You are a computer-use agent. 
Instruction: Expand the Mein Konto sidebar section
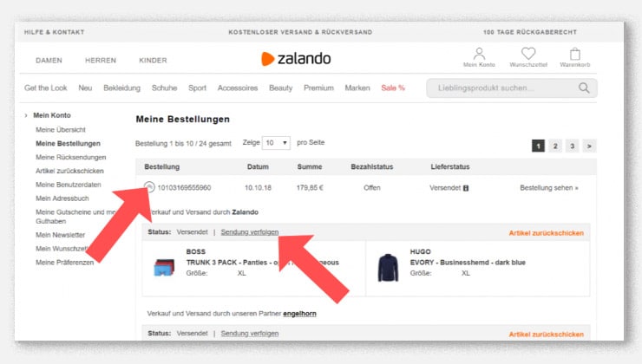(26, 115)
